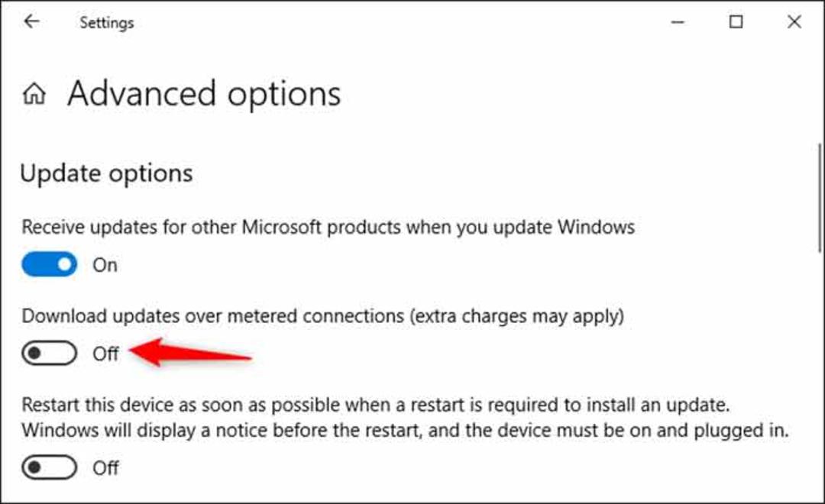Click the red arrow annotation

point(190,353)
